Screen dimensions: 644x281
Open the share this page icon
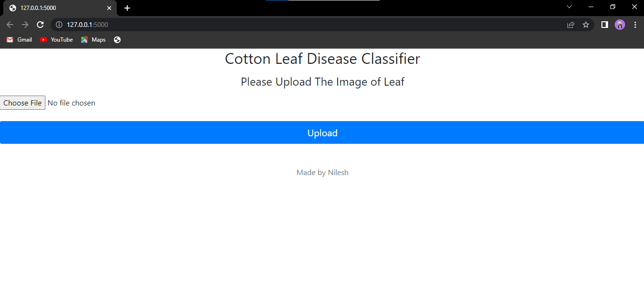point(571,25)
